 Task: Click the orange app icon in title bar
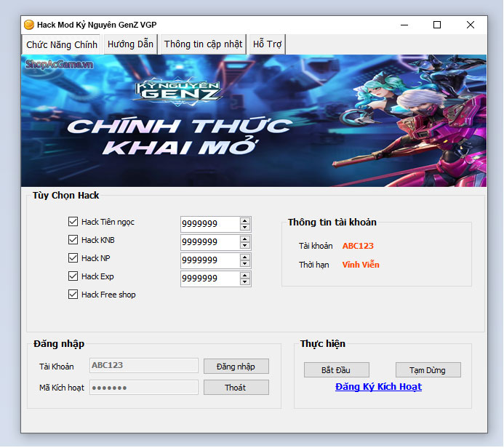29,25
